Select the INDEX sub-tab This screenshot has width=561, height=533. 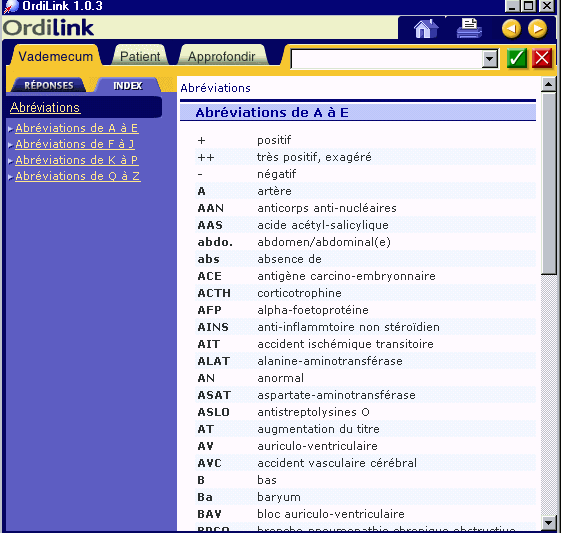(128, 85)
